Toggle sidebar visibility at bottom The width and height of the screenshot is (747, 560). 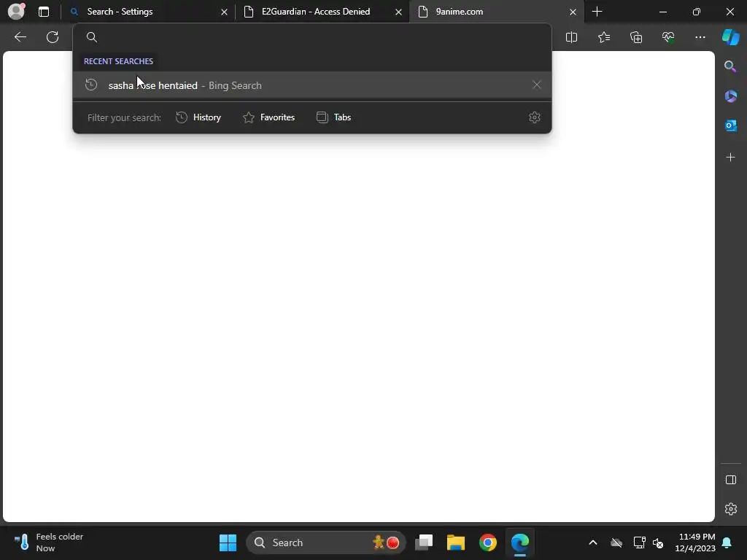point(730,480)
